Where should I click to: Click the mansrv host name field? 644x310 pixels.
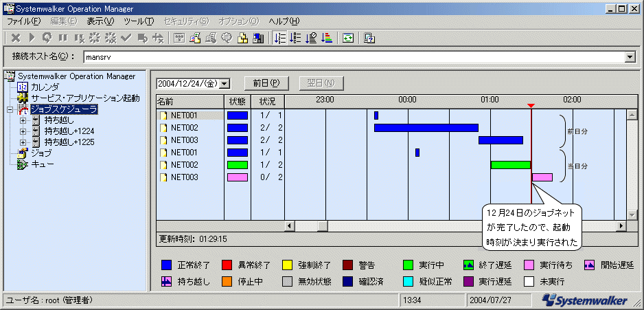click(x=354, y=58)
